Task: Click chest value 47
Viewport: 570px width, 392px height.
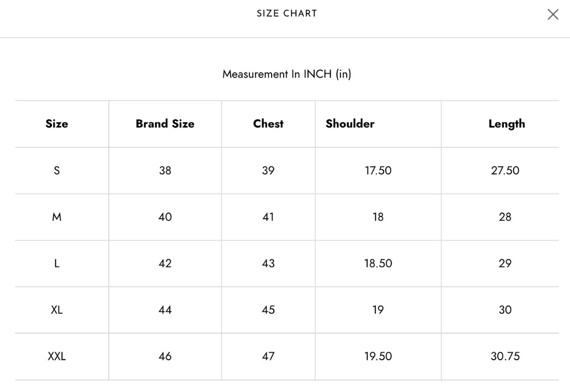Action: point(268,357)
